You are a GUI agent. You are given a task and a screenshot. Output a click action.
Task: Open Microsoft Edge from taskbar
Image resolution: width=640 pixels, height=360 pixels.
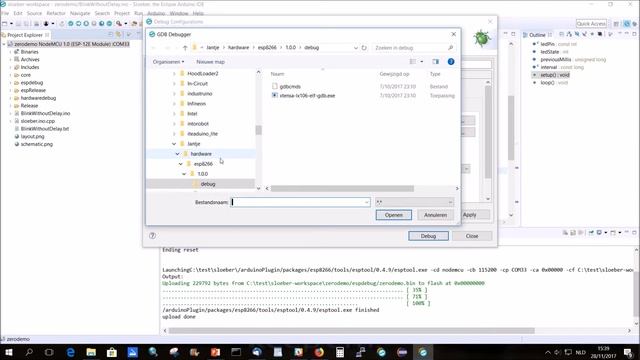click(x=70, y=352)
